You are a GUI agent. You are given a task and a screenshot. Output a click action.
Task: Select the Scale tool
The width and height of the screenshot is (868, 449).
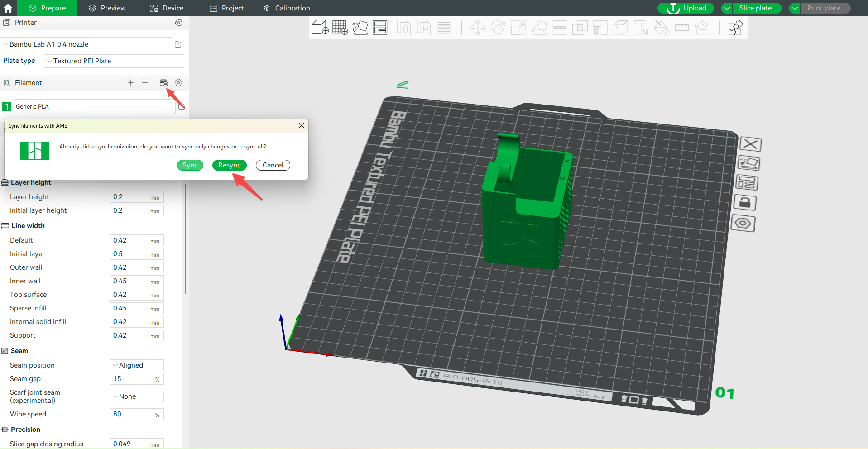[x=518, y=28]
